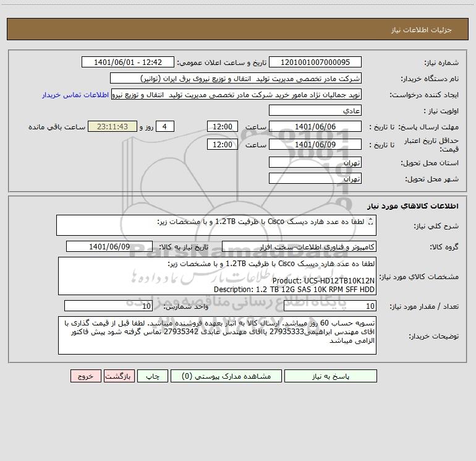Click the اطلاعات کالاهای مورد نیاز section heading

pyautogui.click(x=413, y=206)
